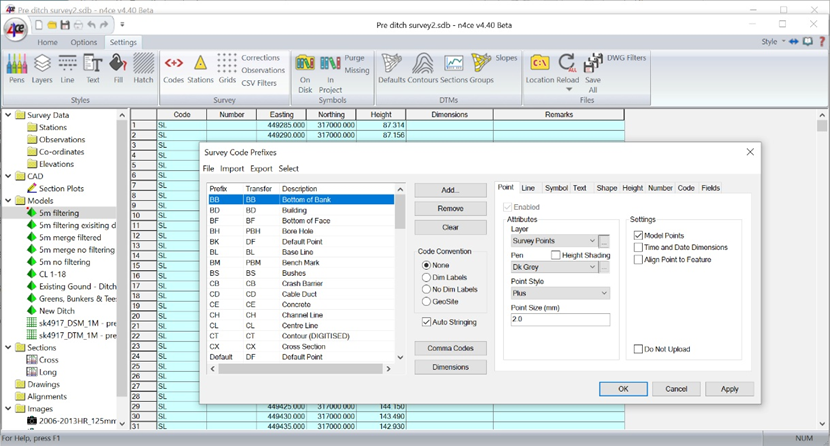Click the save icon in quick access toolbar
Image resolution: width=830 pixels, height=446 pixels.
point(65,25)
